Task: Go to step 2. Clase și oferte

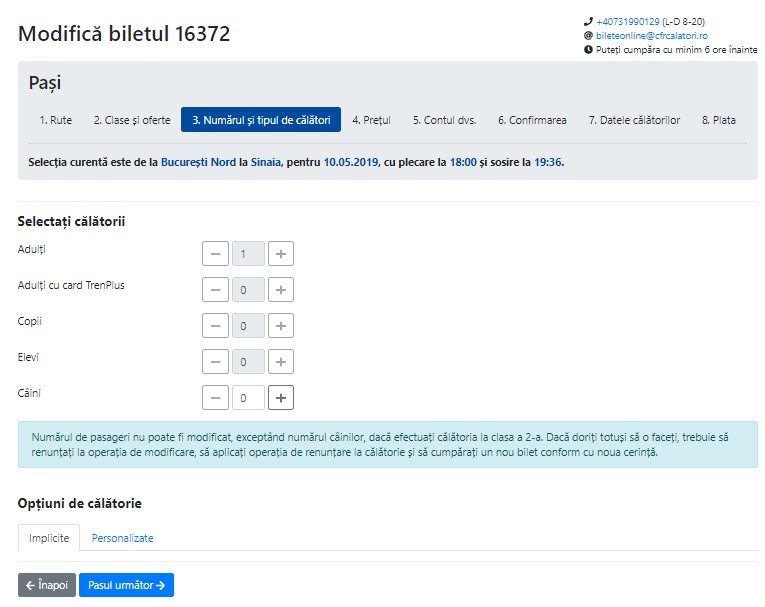Action: [x=132, y=120]
